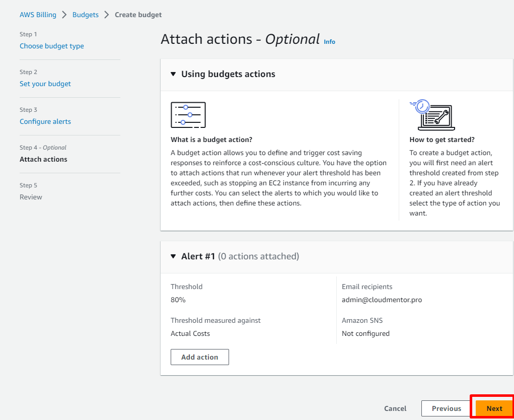This screenshot has height=420, width=514.
Task: Open the Info link beside heading
Action: coord(329,42)
